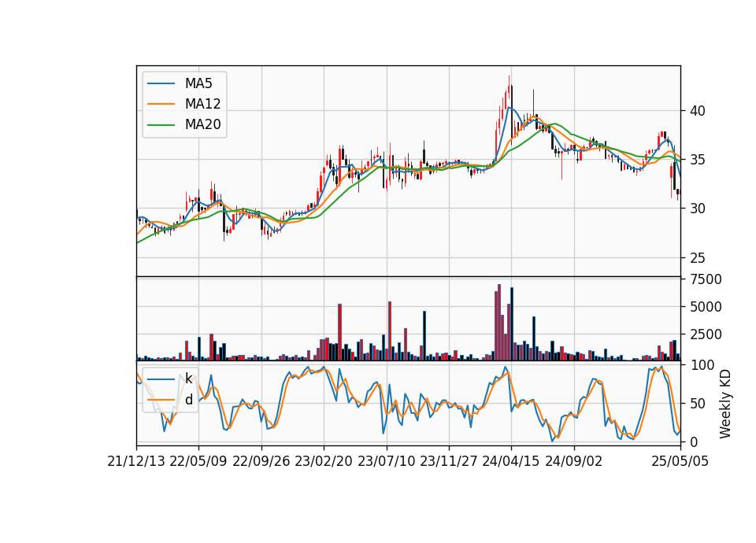
Task: Click the price axis value 35
Action: pos(698,160)
